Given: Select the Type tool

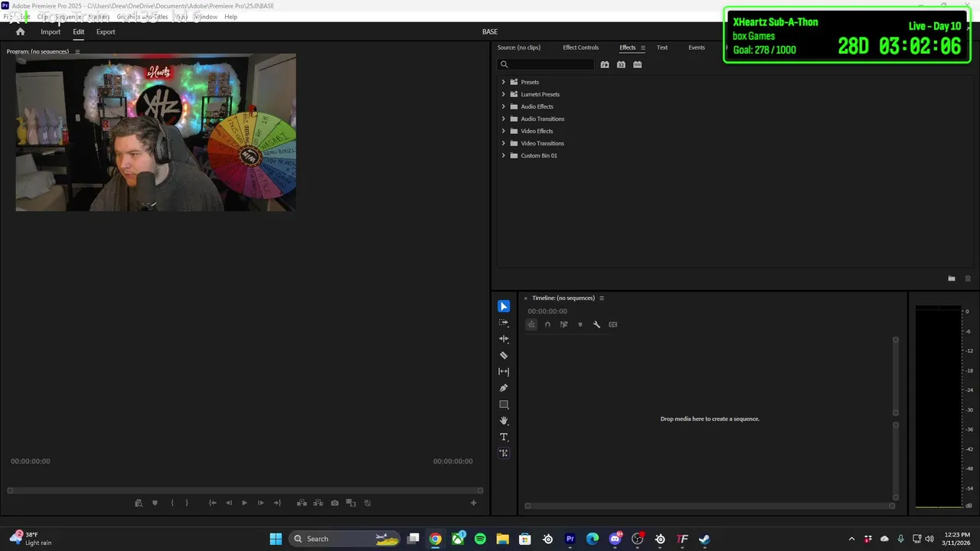Looking at the screenshot, I should tap(504, 437).
